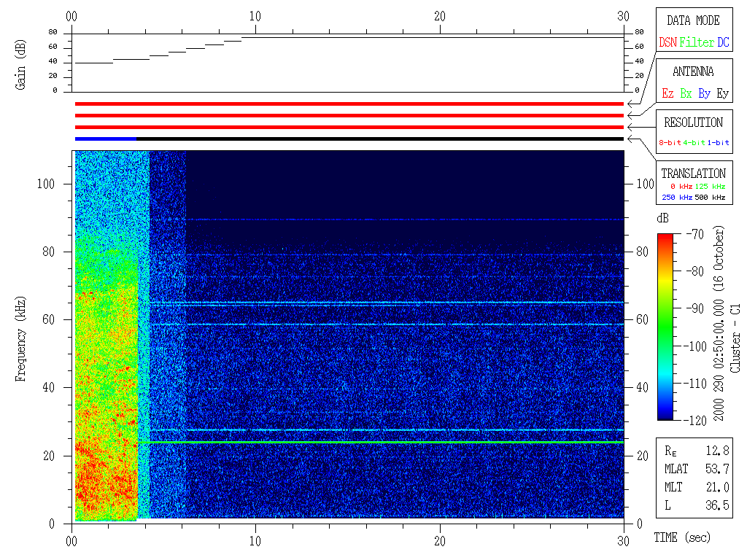Click the 8-bit resolution label
Image resolution: width=747 pixels, height=560 pixels.
click(x=670, y=143)
